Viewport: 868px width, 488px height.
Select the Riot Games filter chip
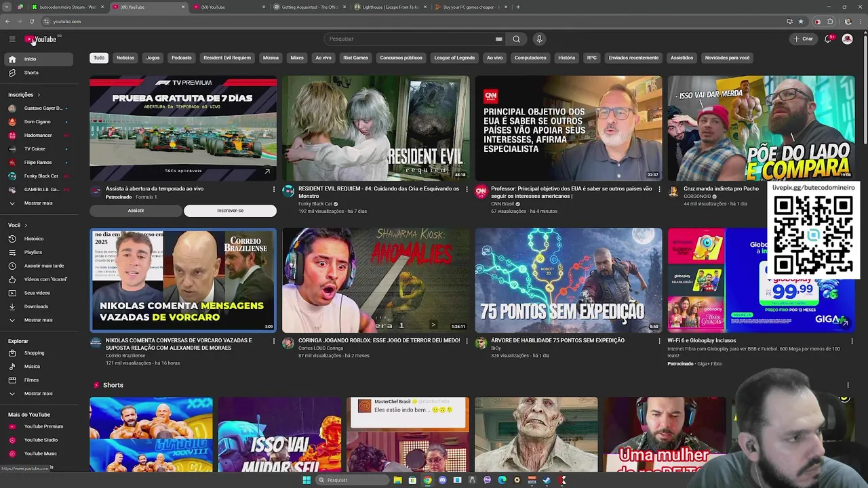(355, 58)
